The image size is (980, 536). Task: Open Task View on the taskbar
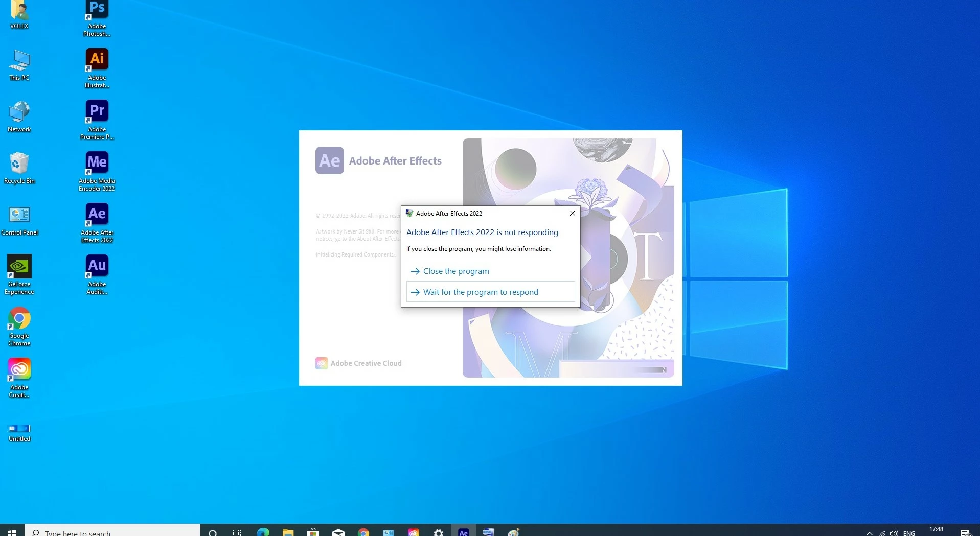[x=237, y=533]
